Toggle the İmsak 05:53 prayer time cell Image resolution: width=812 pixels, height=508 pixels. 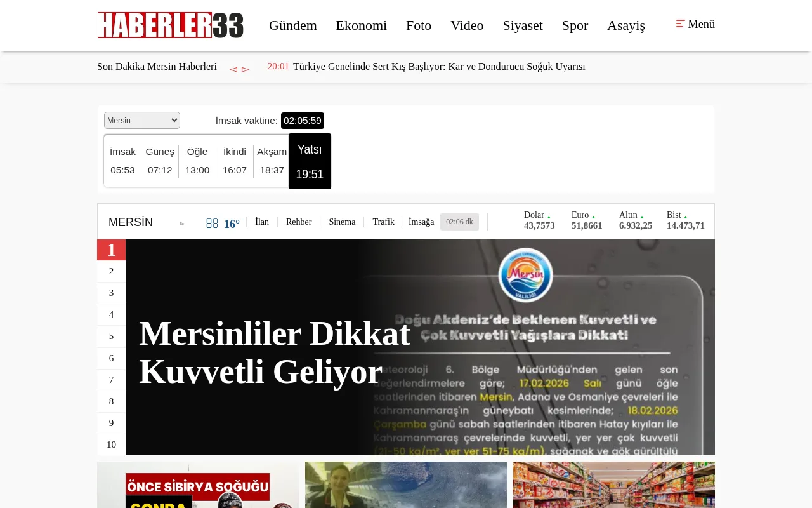coord(122,160)
